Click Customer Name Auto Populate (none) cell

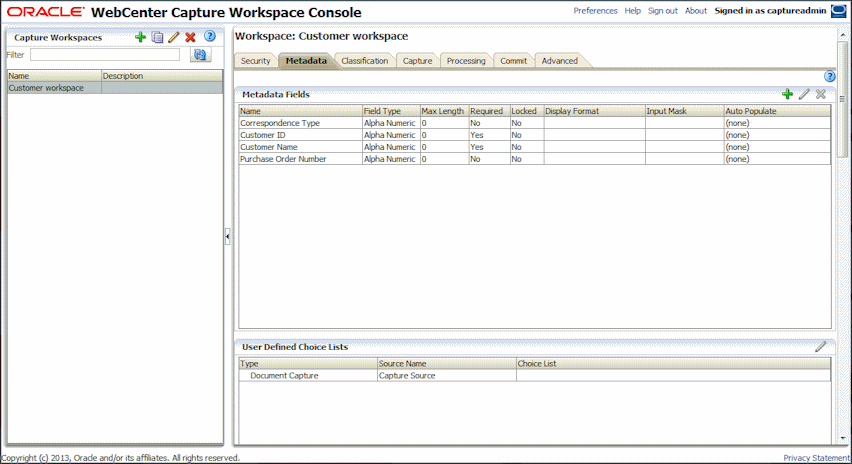tap(778, 147)
